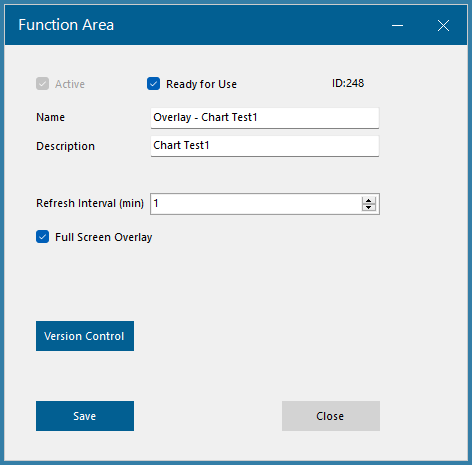Close the dialog with the X icon

point(443,25)
